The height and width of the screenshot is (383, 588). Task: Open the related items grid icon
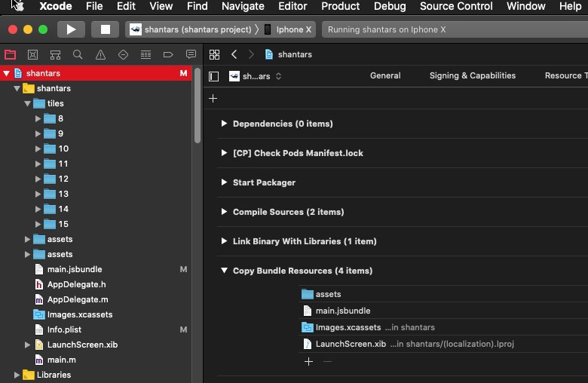tap(215, 55)
